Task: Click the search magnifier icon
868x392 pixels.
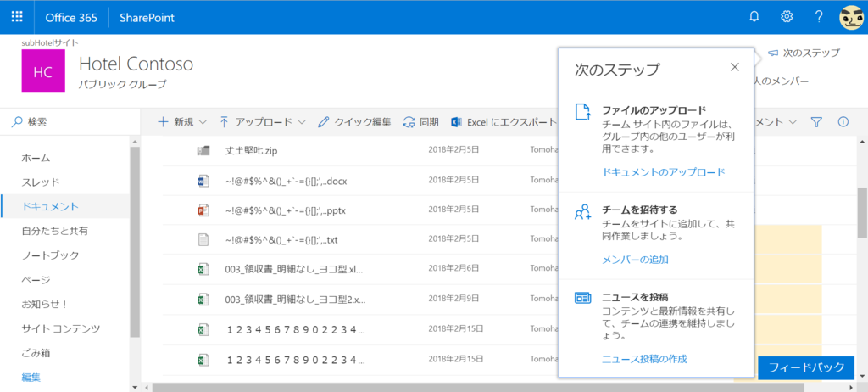Action: tap(17, 122)
